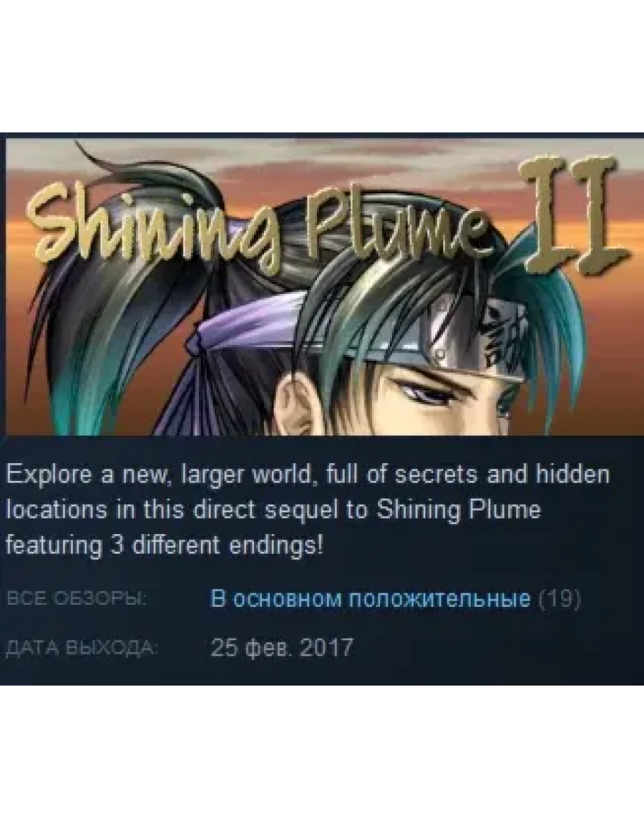Open the mostly-positive review summary link (В основном положительные)

pyautogui.click(x=369, y=598)
